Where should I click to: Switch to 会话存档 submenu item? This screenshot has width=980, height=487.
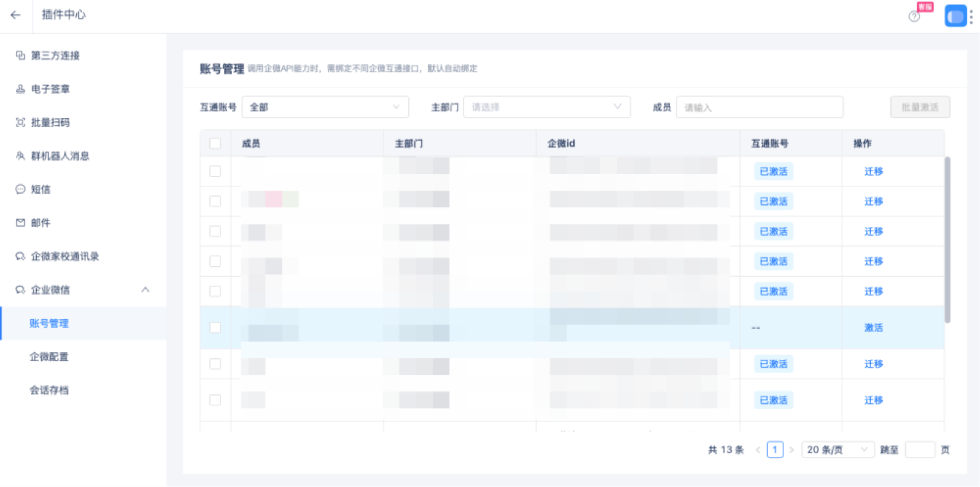(49, 390)
